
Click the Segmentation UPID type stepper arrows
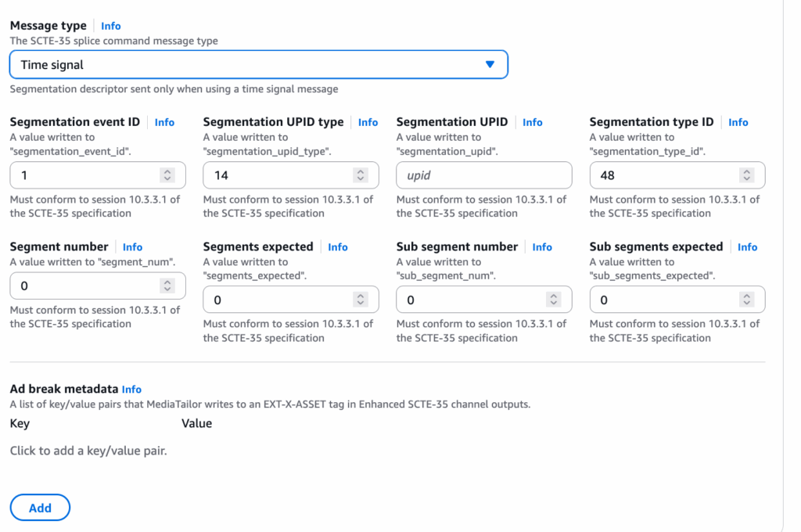pos(360,175)
